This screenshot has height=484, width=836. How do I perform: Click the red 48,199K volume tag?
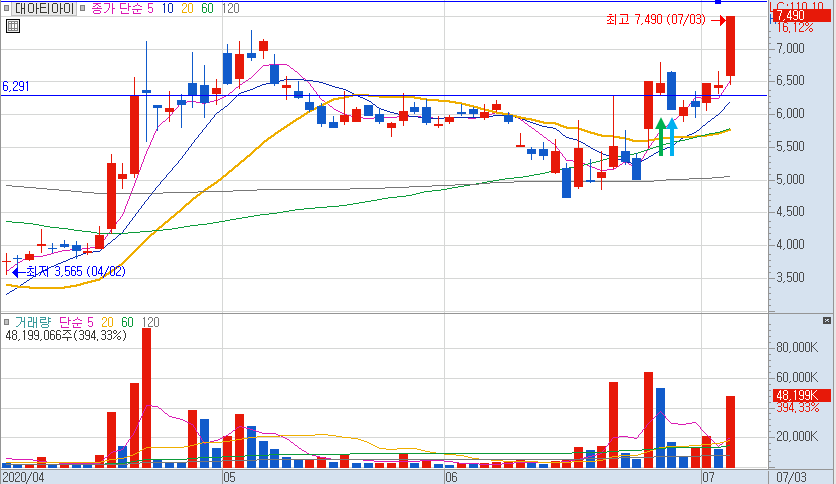(x=801, y=396)
